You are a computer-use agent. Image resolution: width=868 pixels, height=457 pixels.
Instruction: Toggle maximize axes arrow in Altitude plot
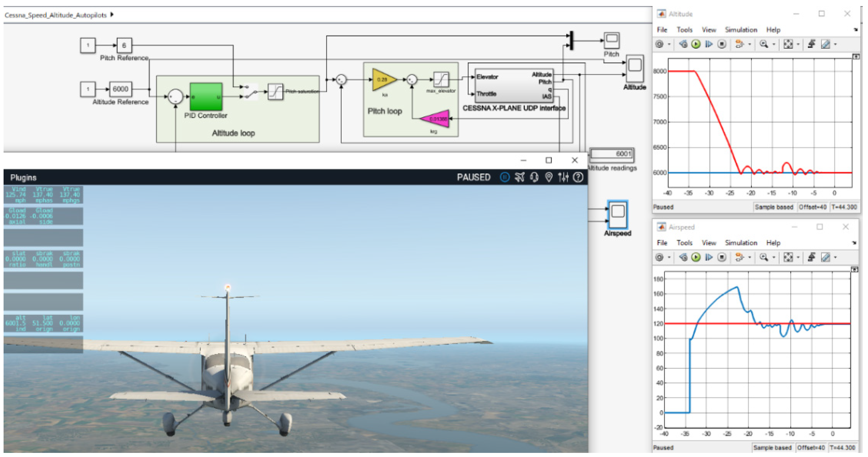(x=856, y=57)
